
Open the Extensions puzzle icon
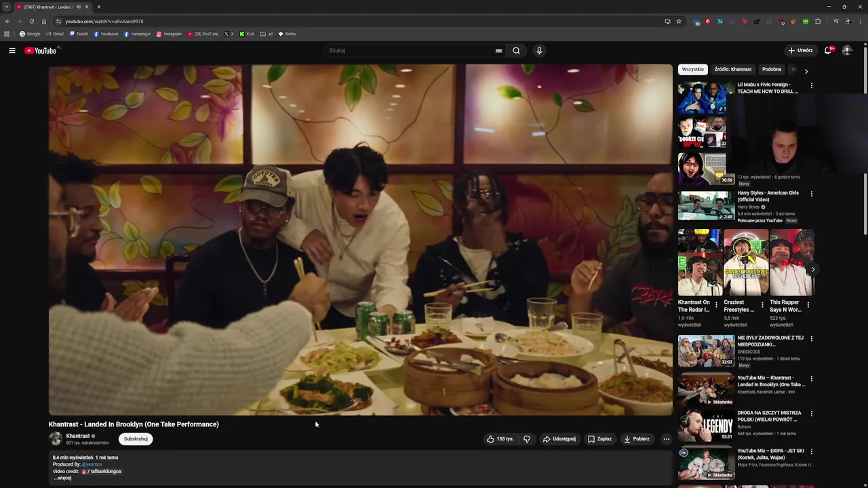tap(818, 21)
